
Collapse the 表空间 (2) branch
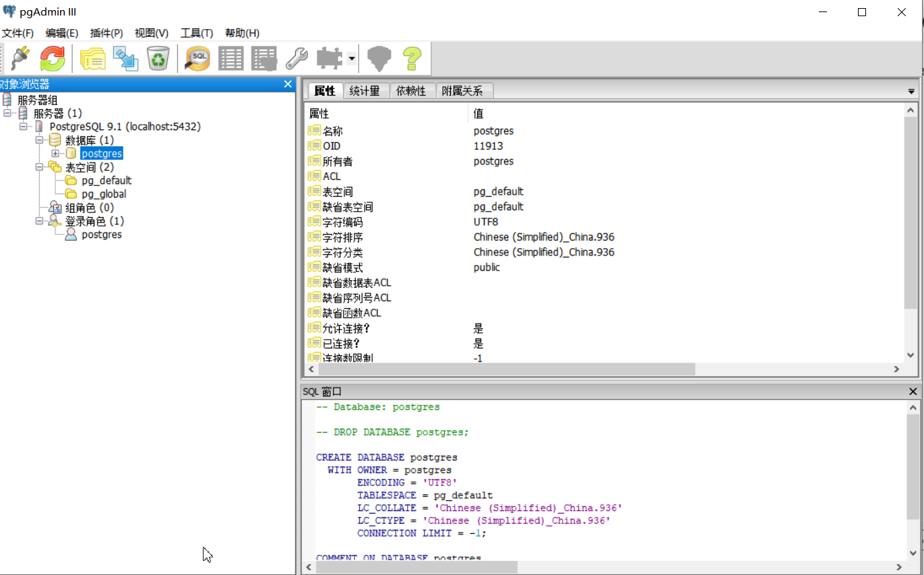pyautogui.click(x=39, y=167)
